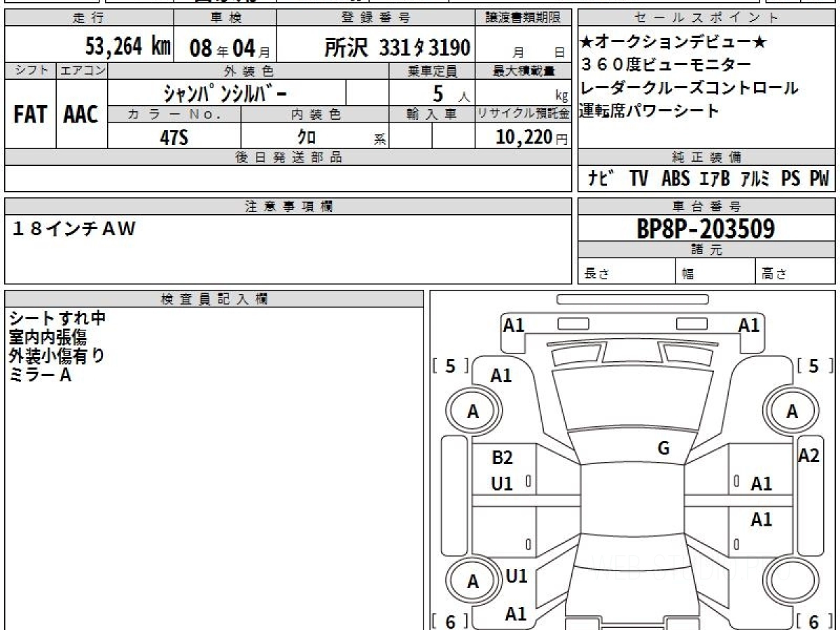Viewport: 840px width, 630px height.
Task: Click the A2 damage mark on diagram
Action: pos(808,456)
